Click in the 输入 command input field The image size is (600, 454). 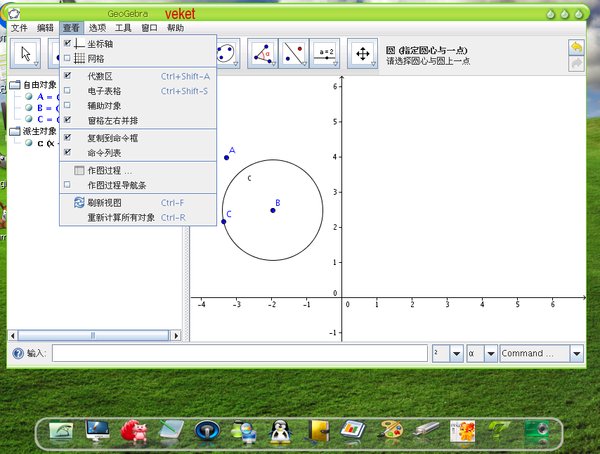(238, 353)
